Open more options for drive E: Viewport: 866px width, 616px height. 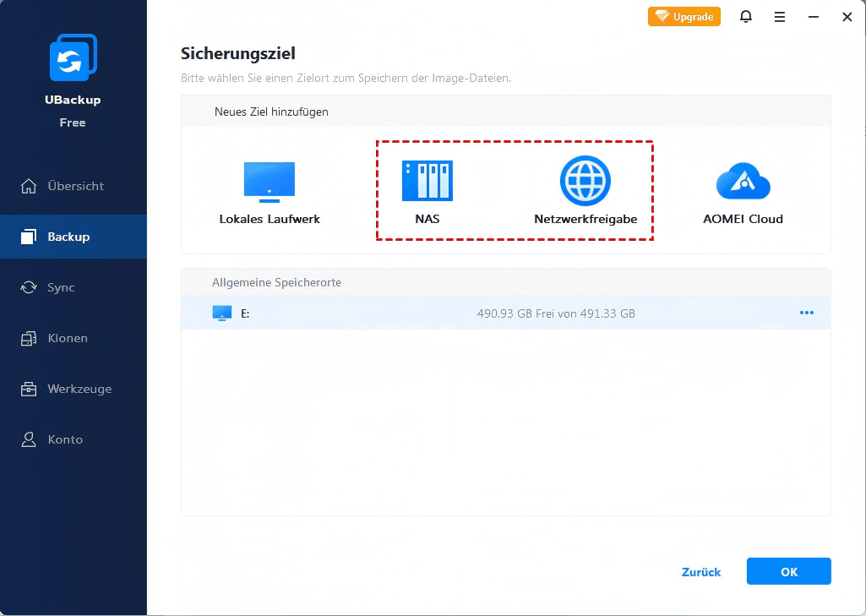point(806,313)
